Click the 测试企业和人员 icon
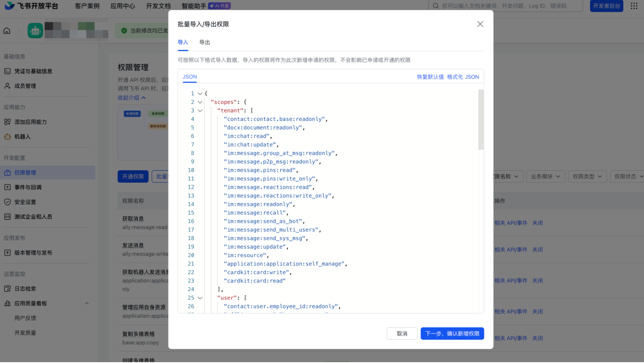644x363 pixels. pyautogui.click(x=7, y=217)
